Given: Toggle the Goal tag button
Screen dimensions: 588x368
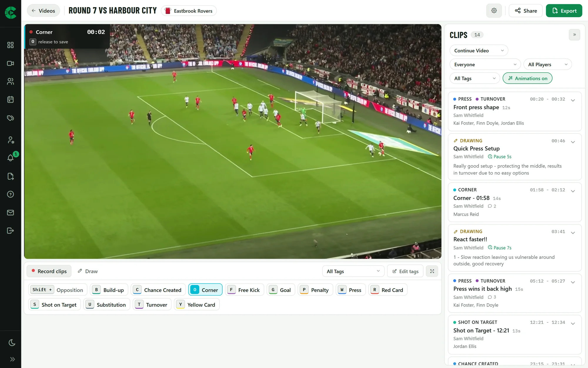Looking at the screenshot, I should coord(281,290).
